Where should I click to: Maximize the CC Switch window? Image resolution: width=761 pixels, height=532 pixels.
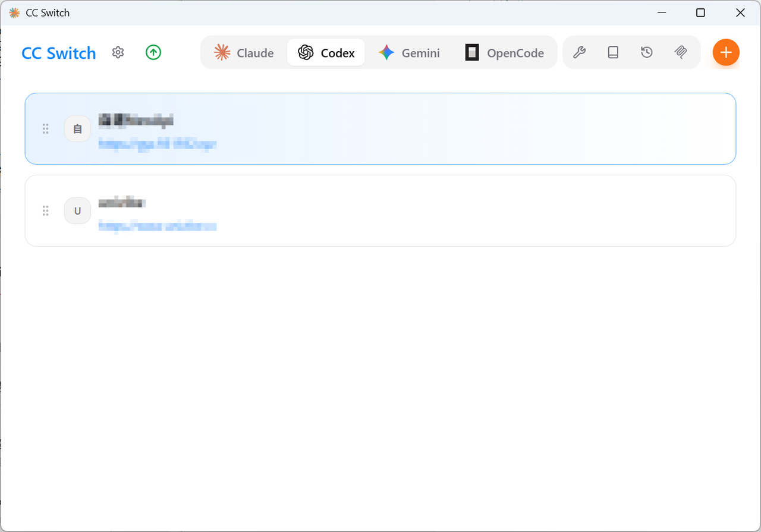[700, 12]
